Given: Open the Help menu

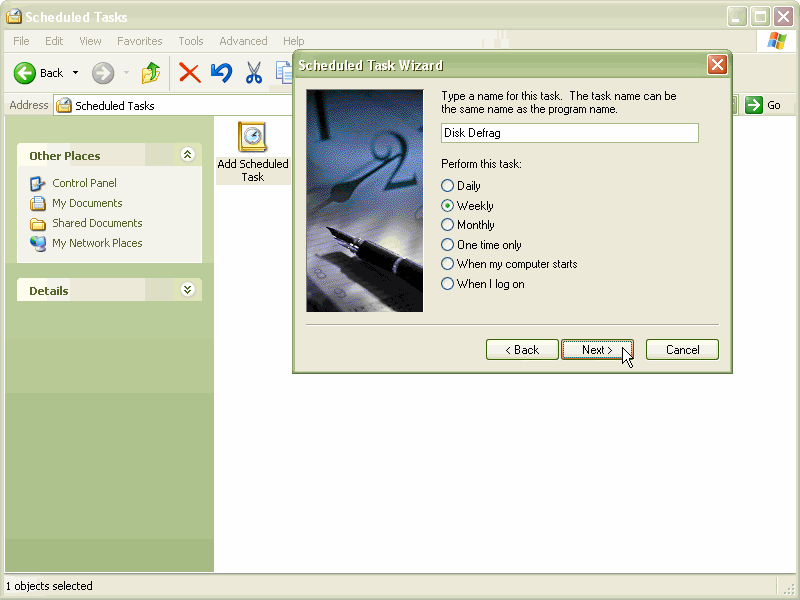Looking at the screenshot, I should click(x=293, y=41).
